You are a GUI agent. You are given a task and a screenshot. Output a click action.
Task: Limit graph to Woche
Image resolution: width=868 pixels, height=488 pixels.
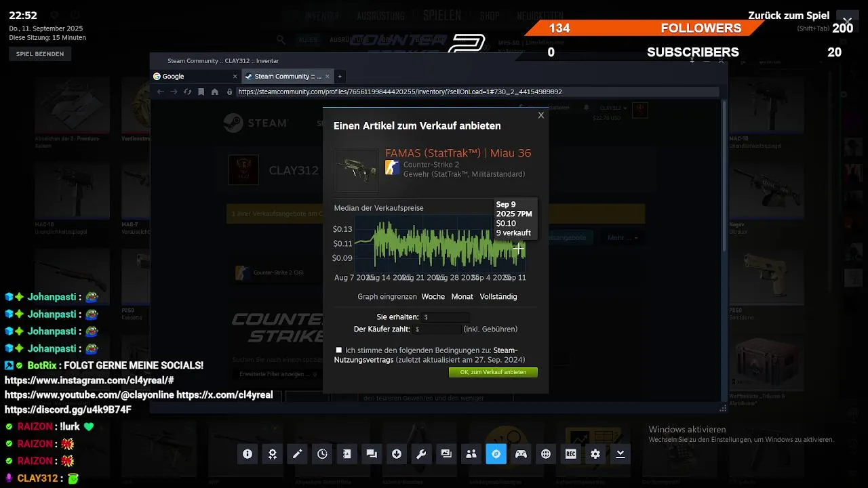point(433,296)
